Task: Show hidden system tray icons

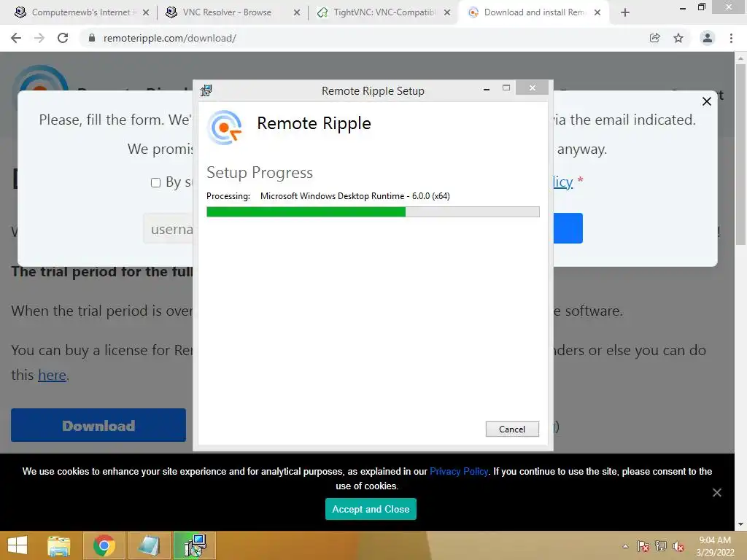Action: pos(625,546)
